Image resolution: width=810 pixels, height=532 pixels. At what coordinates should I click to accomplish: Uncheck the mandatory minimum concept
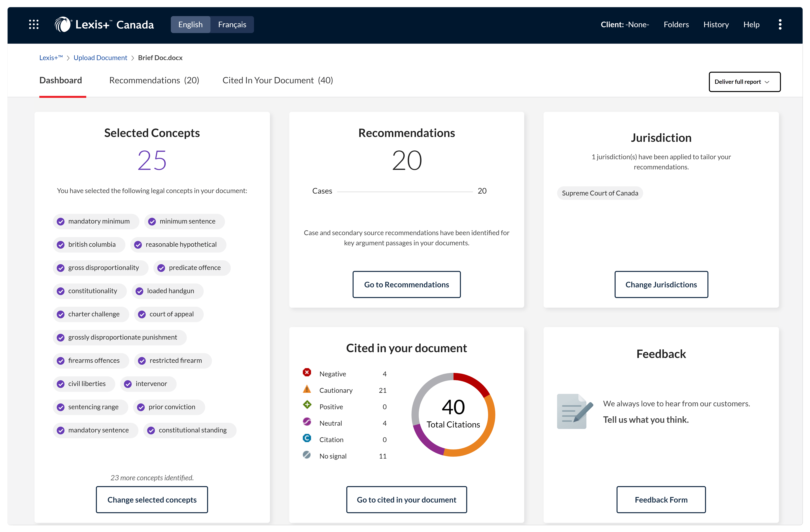[x=61, y=222]
